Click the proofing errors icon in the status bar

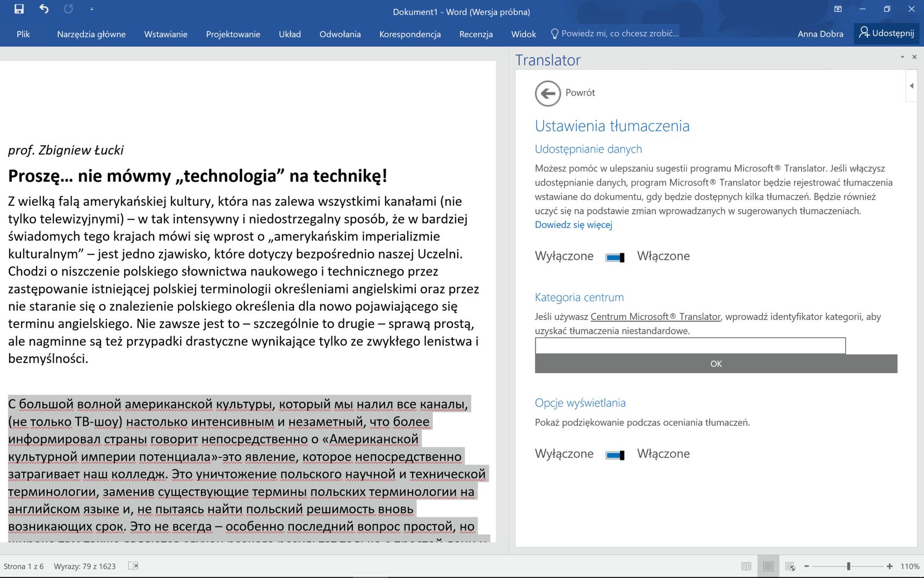coord(133,566)
